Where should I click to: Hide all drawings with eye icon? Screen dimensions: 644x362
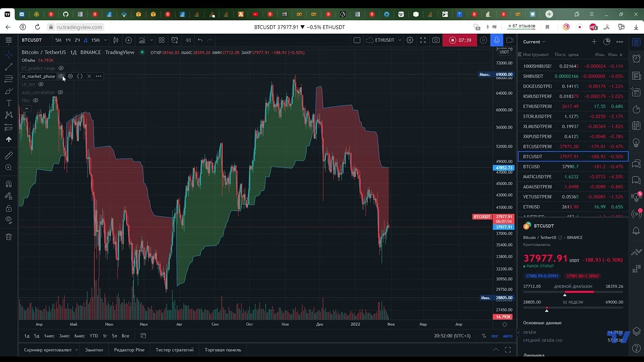[9, 220]
